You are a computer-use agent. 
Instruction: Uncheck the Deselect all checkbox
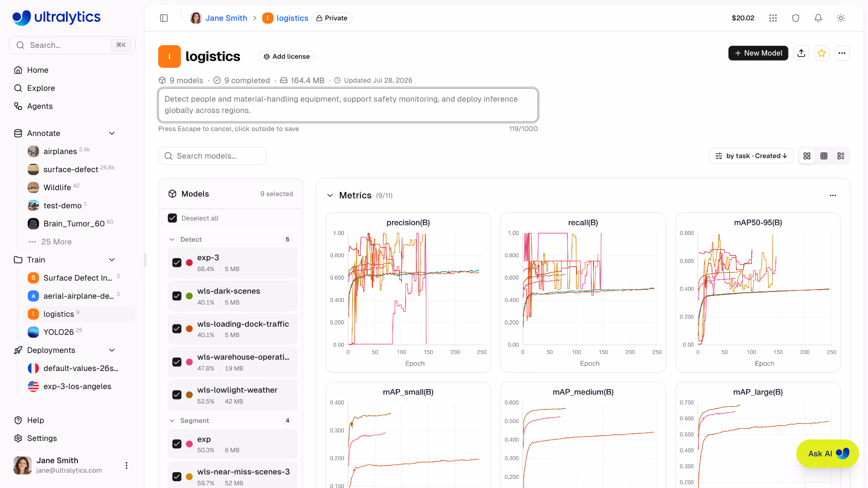(x=172, y=218)
